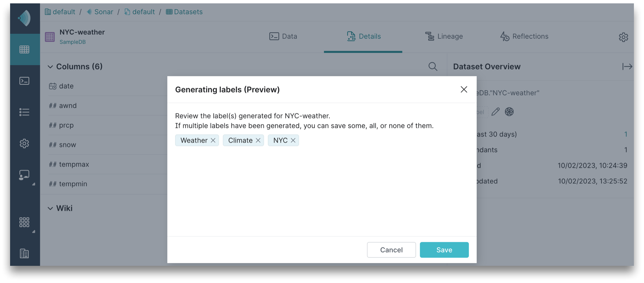Go to first default breadcrumb
The width and height of the screenshot is (644, 283).
[x=60, y=12]
